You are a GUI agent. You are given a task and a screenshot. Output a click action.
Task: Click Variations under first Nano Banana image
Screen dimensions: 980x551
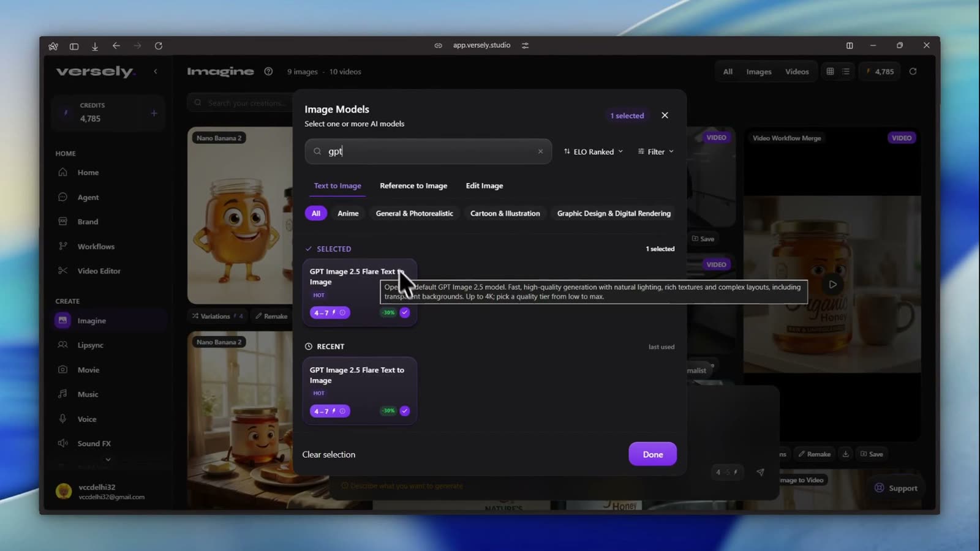tap(217, 317)
